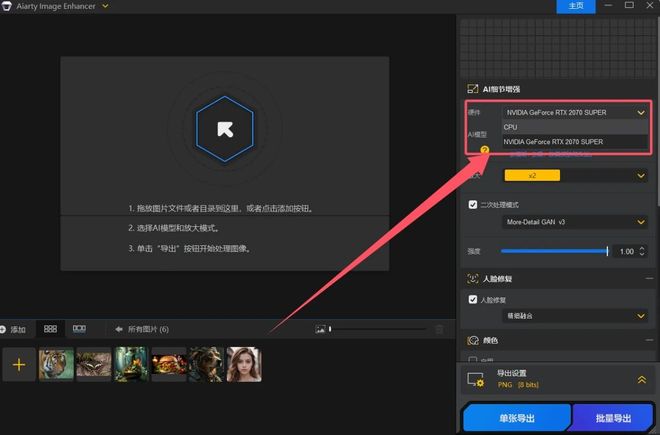Viewport: 660px width, 435px height.
Task: Choose CPU in the hardware list
Action: click(x=575, y=127)
